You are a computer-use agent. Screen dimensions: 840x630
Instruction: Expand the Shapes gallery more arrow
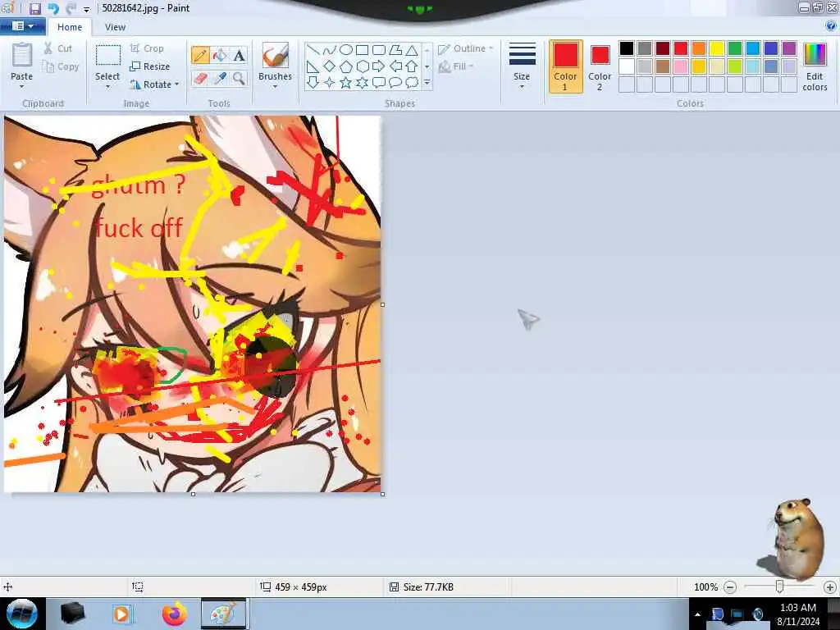(427, 83)
